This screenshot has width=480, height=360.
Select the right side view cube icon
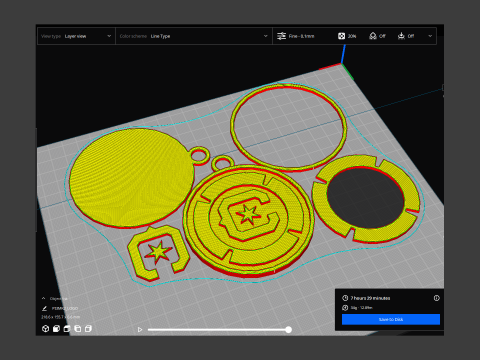[x=88, y=329]
